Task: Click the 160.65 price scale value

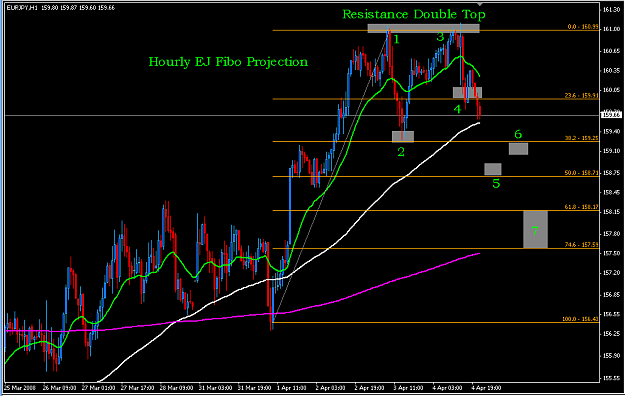Action: [611, 51]
